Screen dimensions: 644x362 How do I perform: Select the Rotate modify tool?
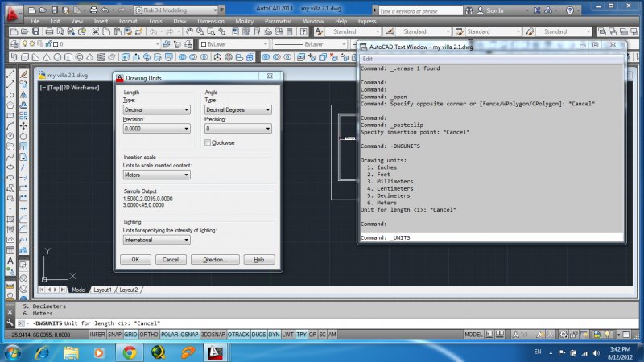23,136
